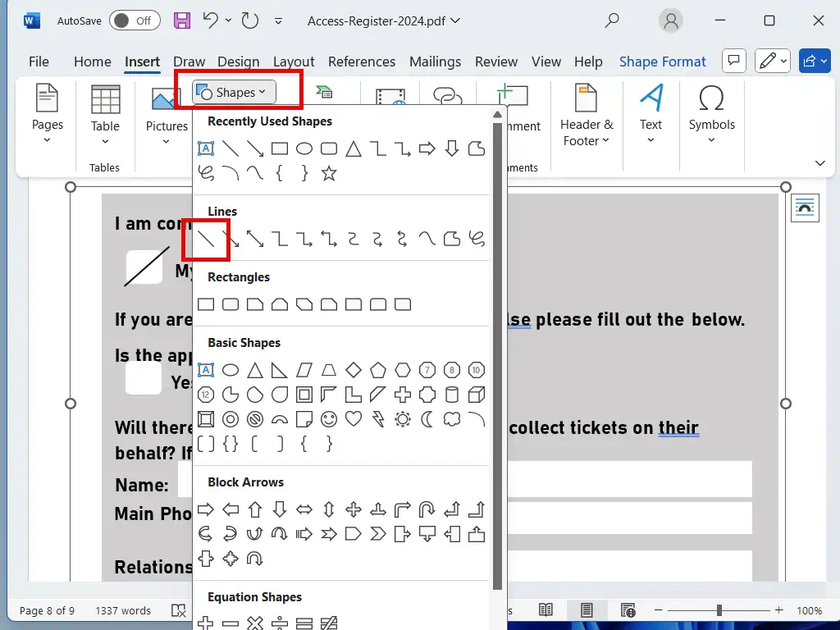Expand the Symbols dropdown
Image resolution: width=840 pixels, height=630 pixels.
tap(711, 116)
